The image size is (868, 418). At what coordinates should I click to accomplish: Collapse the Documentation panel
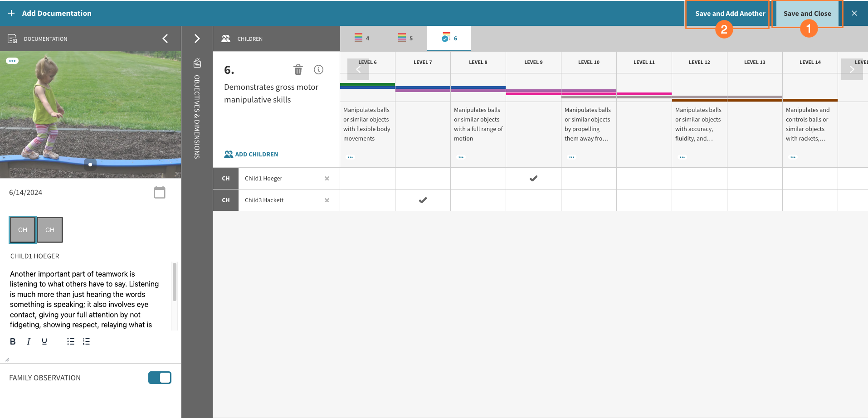165,39
